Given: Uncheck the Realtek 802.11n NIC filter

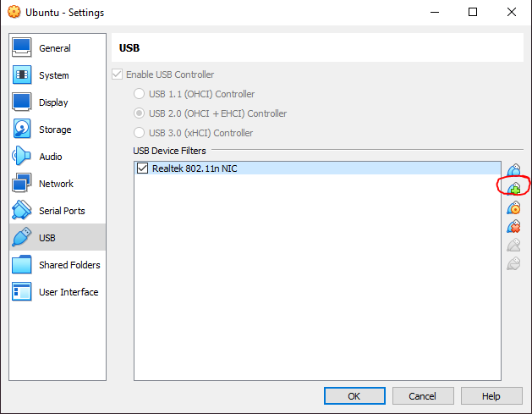Looking at the screenshot, I should 142,168.
